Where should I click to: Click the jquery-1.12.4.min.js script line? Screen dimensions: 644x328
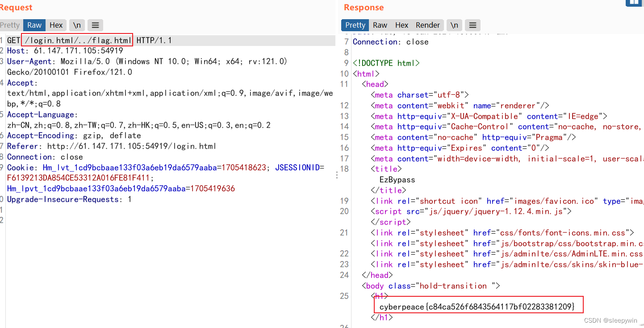pyautogui.click(x=471, y=212)
